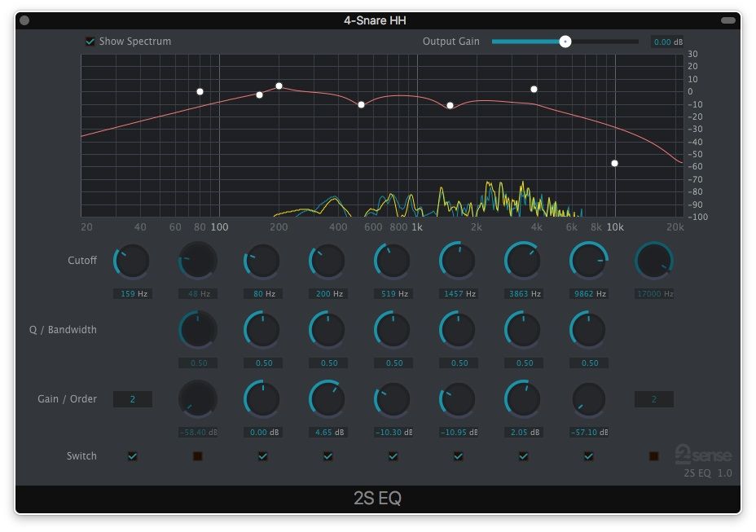Click the 1457 Hz cutoff knob
Image resolution: width=756 pixels, height=532 pixels.
point(457,261)
